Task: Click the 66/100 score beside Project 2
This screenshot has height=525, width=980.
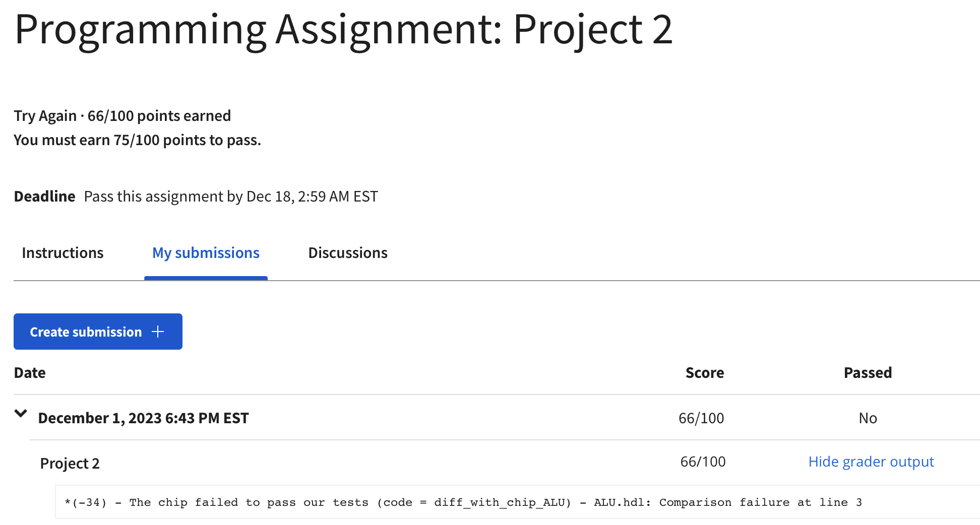Action: pos(703,462)
